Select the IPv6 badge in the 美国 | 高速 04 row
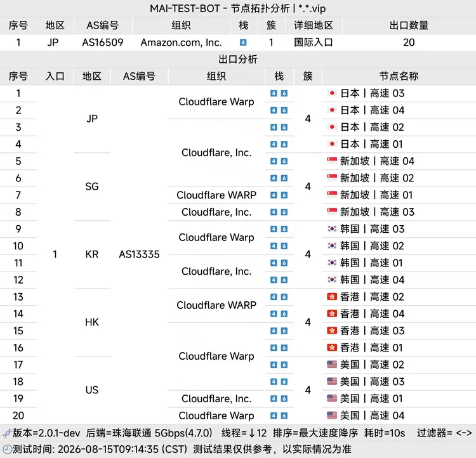 (x=284, y=415)
